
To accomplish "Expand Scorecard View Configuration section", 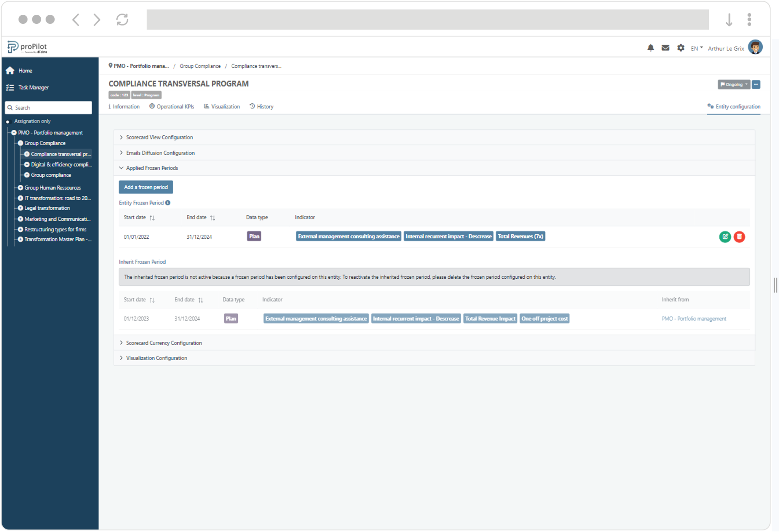I will coord(159,138).
